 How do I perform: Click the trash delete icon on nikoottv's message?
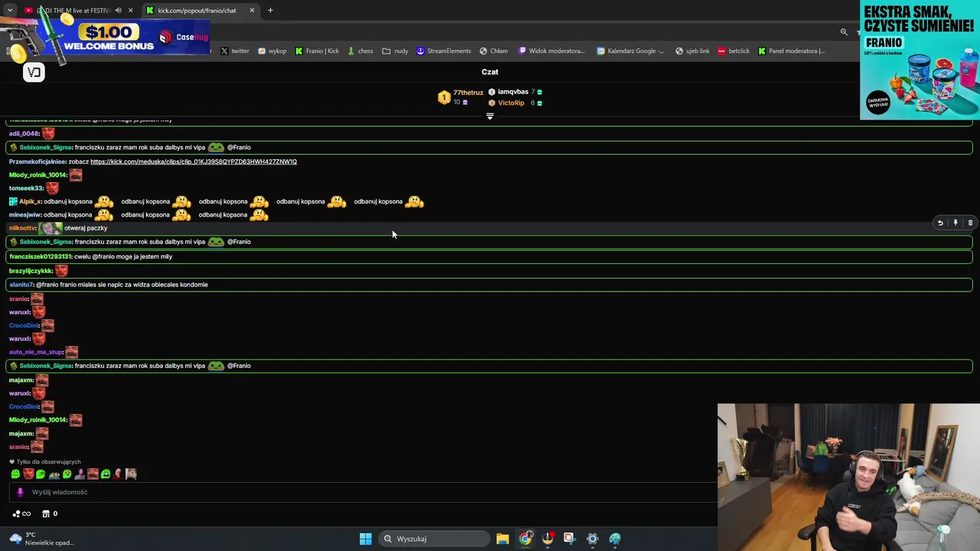click(x=970, y=223)
